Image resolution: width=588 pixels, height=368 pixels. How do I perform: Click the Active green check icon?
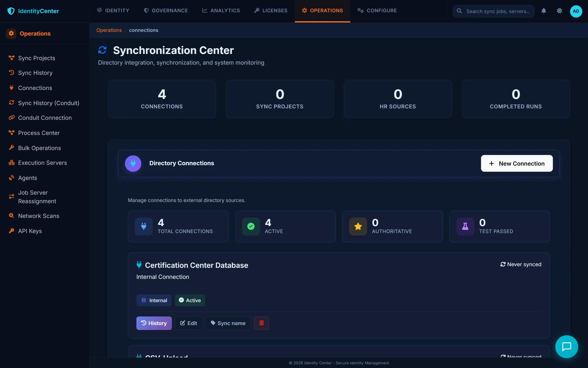tap(251, 226)
